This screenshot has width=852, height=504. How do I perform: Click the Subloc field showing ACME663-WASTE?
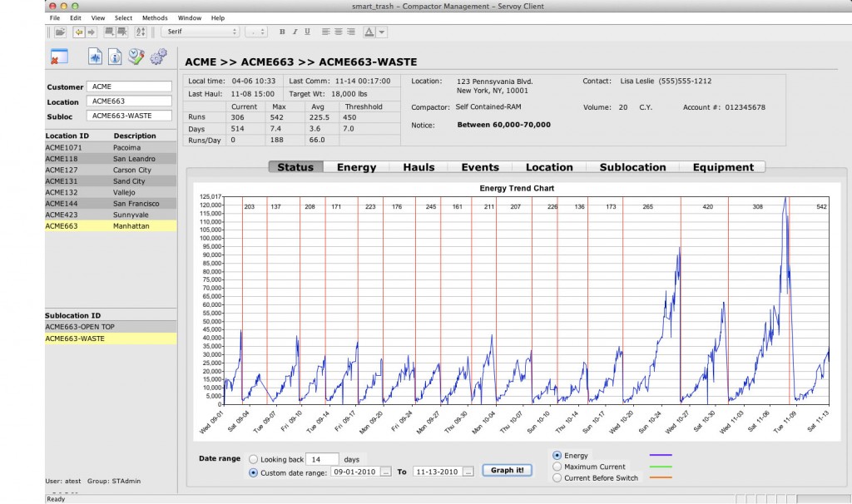(x=129, y=116)
